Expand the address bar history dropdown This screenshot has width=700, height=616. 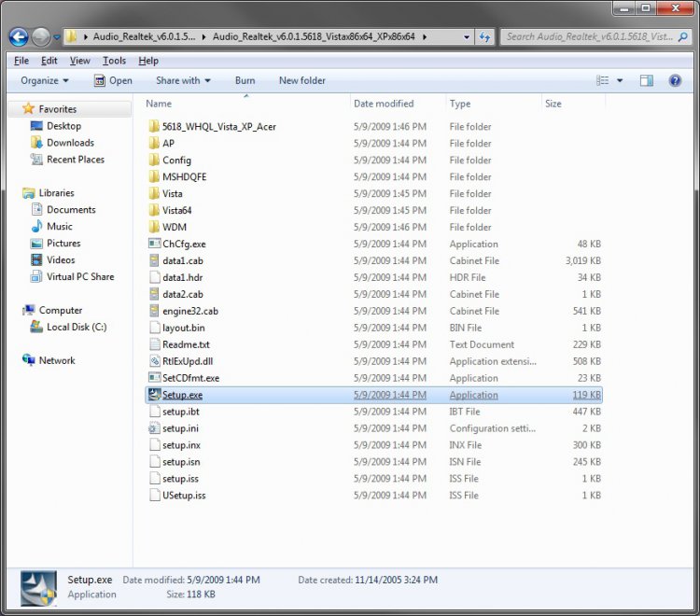467,37
